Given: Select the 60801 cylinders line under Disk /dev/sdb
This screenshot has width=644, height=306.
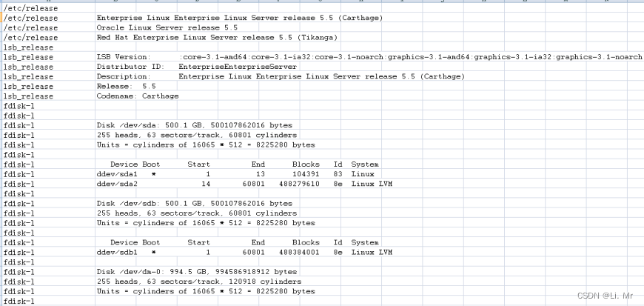Looking at the screenshot, I should coord(196,213).
